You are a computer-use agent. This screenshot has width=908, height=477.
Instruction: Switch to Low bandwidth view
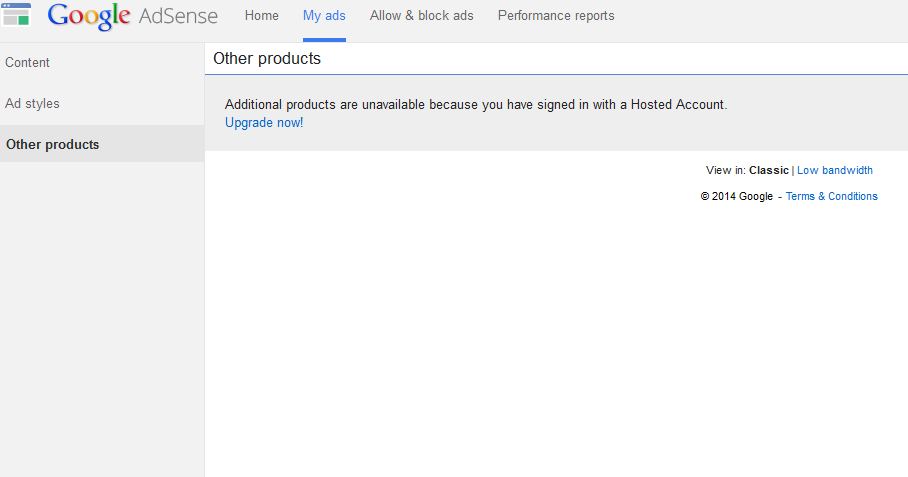point(835,171)
